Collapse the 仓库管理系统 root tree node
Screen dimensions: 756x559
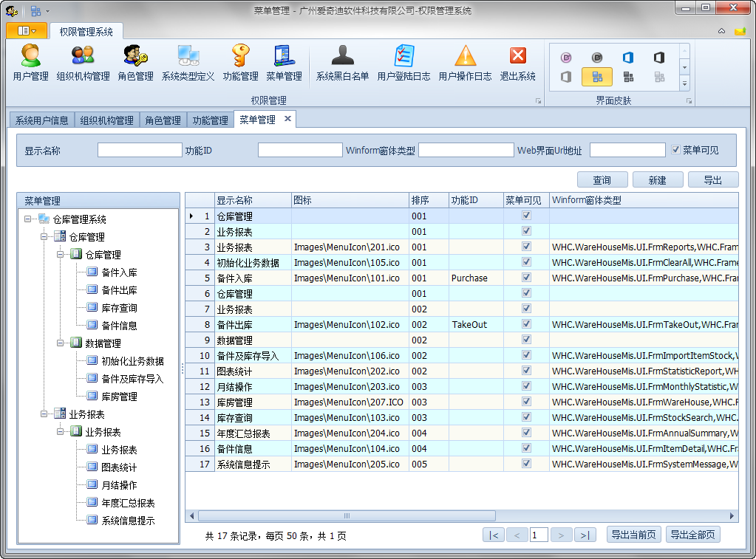pos(28,219)
